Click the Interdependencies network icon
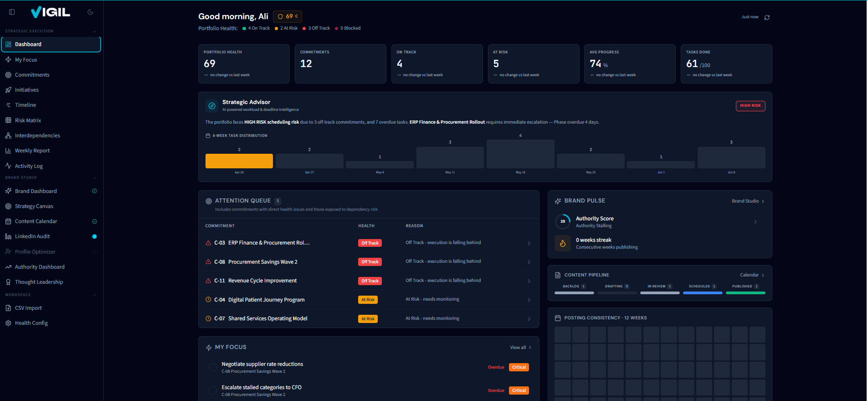The height and width of the screenshot is (401, 868). click(x=8, y=135)
